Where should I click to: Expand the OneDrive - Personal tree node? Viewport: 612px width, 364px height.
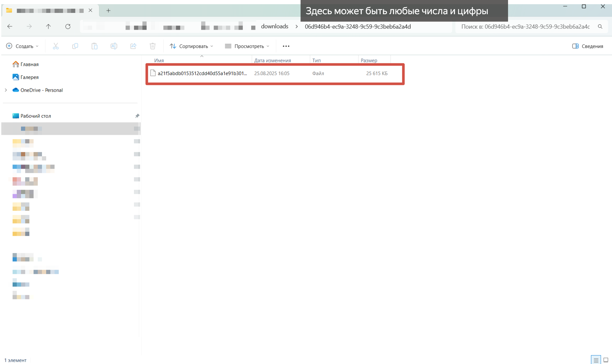6,90
